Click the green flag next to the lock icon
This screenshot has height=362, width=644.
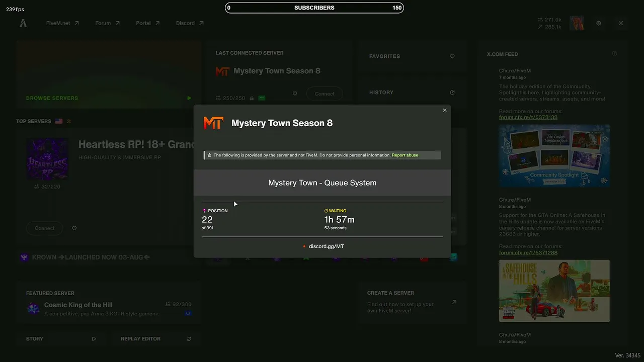pyautogui.click(x=262, y=98)
